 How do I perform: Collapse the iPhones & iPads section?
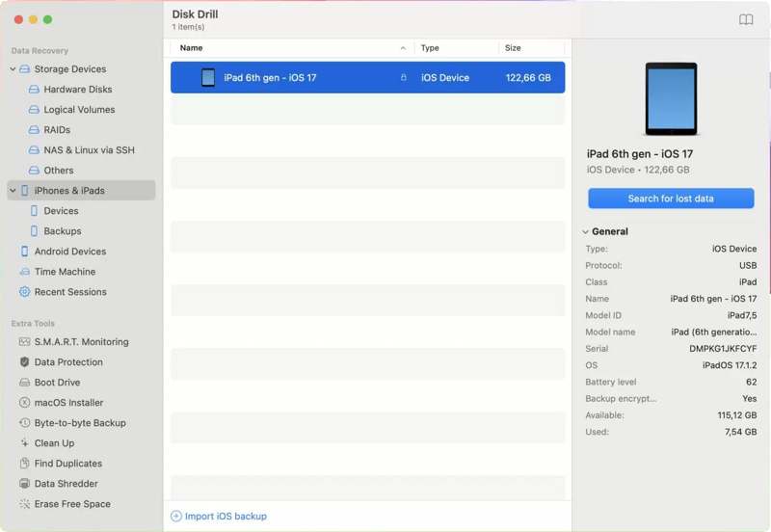[x=13, y=191]
